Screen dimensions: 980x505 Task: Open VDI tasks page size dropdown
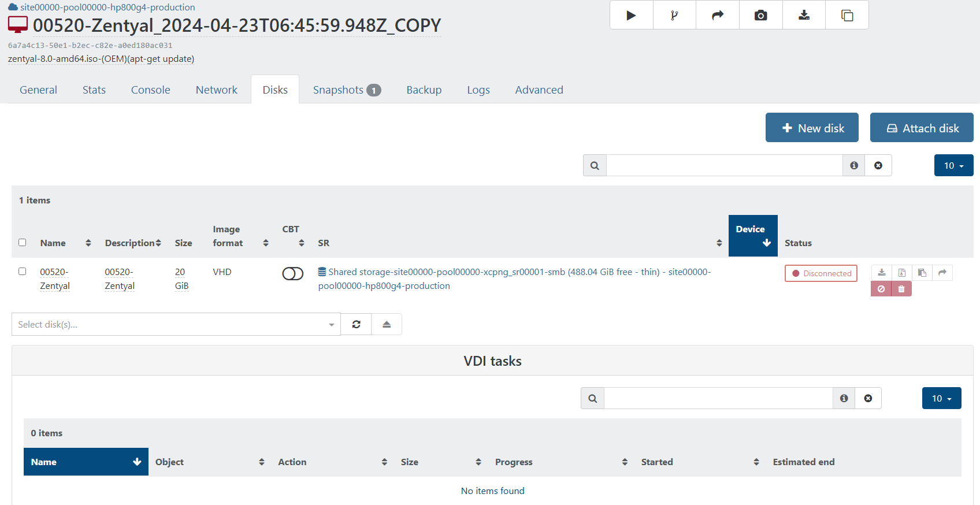point(941,399)
